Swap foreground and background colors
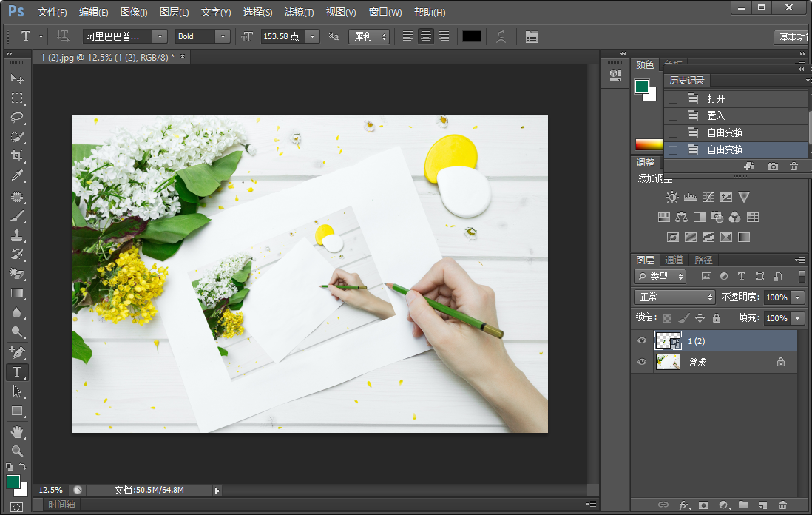Viewport: 812px width, 515px height. [23, 466]
